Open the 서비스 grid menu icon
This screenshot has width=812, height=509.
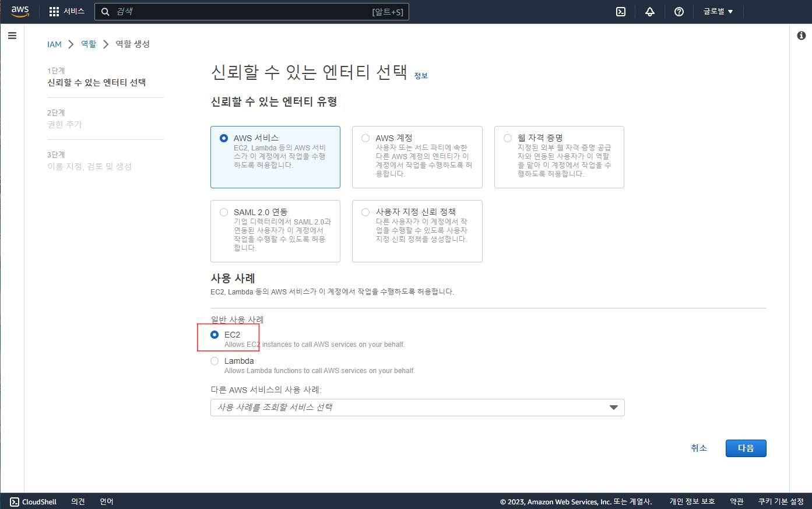(54, 12)
